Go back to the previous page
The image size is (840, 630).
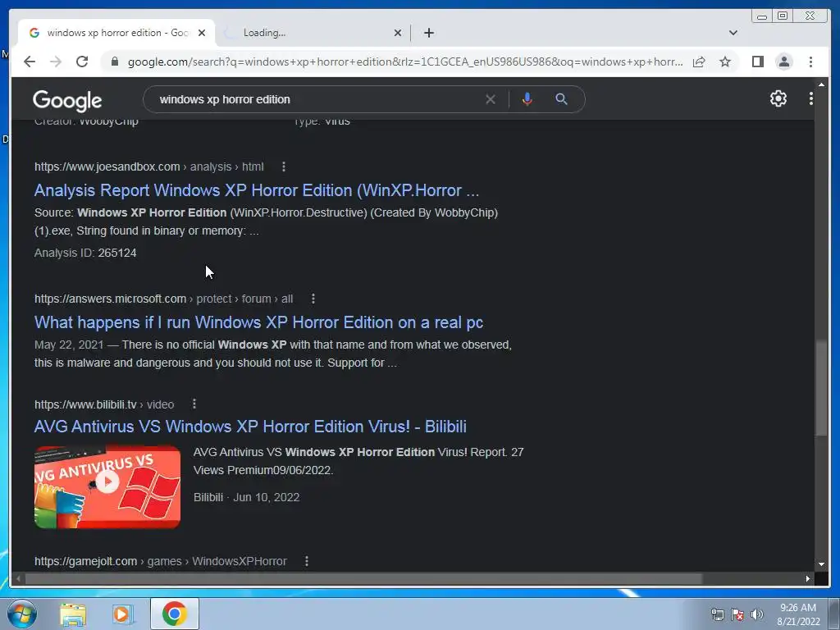(30, 62)
